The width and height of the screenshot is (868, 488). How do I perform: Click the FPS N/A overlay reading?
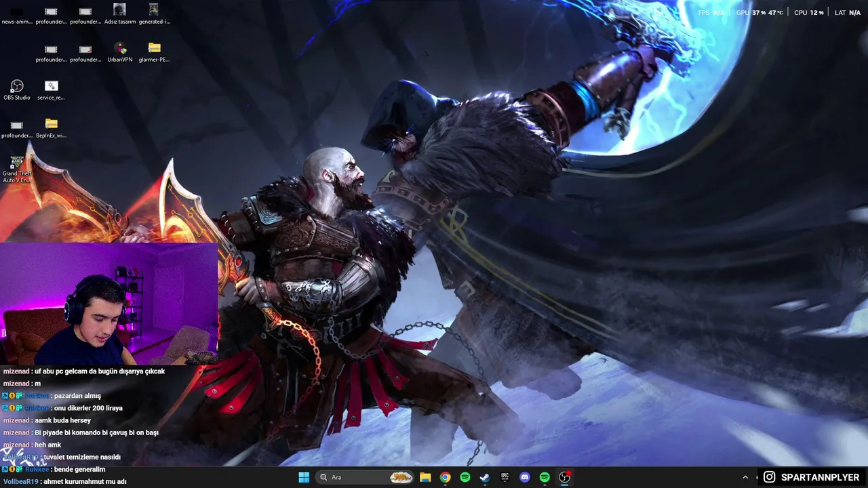711,13
